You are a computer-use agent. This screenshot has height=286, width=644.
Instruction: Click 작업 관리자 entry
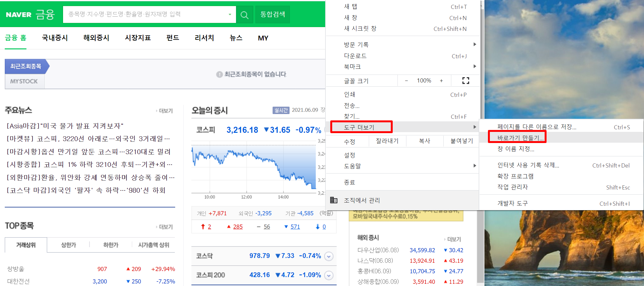(561, 187)
